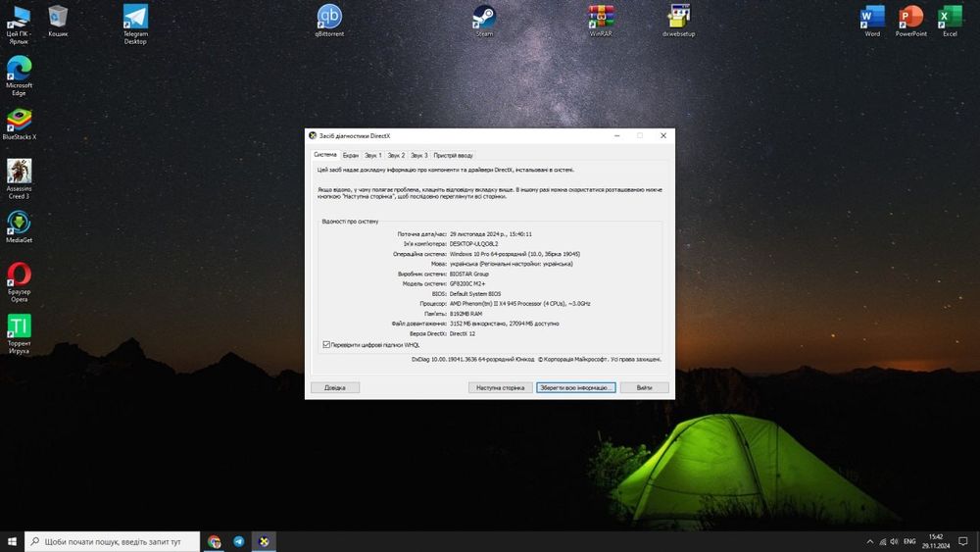Select the Steam desktop icon
This screenshot has width=980, height=552.
(x=484, y=22)
